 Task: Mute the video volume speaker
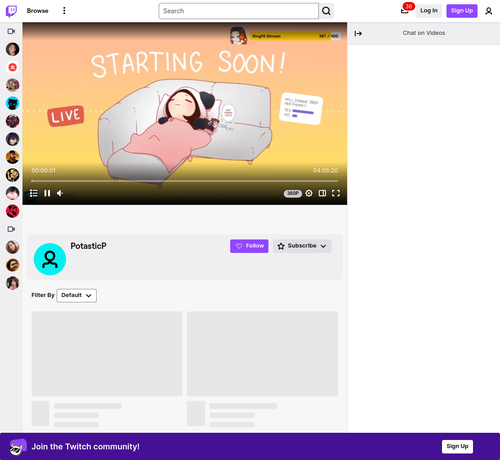60,193
